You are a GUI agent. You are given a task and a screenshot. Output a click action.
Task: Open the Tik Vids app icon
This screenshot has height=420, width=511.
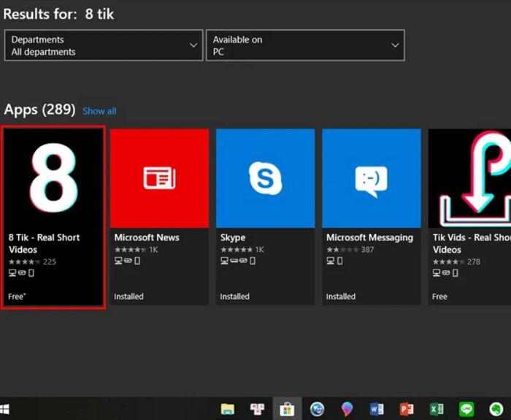coord(469,178)
